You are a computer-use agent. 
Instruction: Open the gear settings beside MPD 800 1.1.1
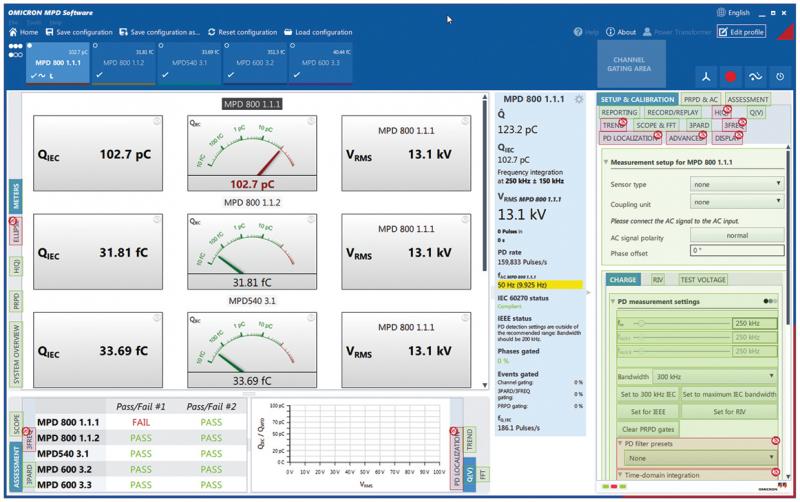tap(579, 99)
